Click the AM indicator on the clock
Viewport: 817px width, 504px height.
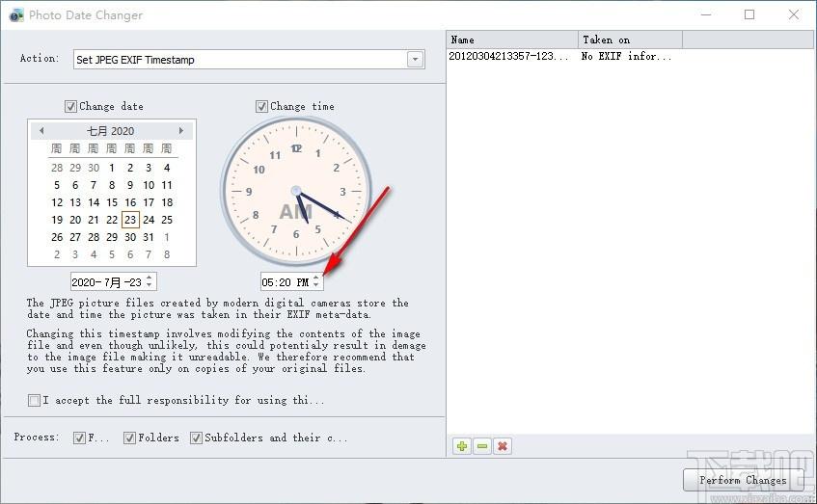click(x=295, y=212)
